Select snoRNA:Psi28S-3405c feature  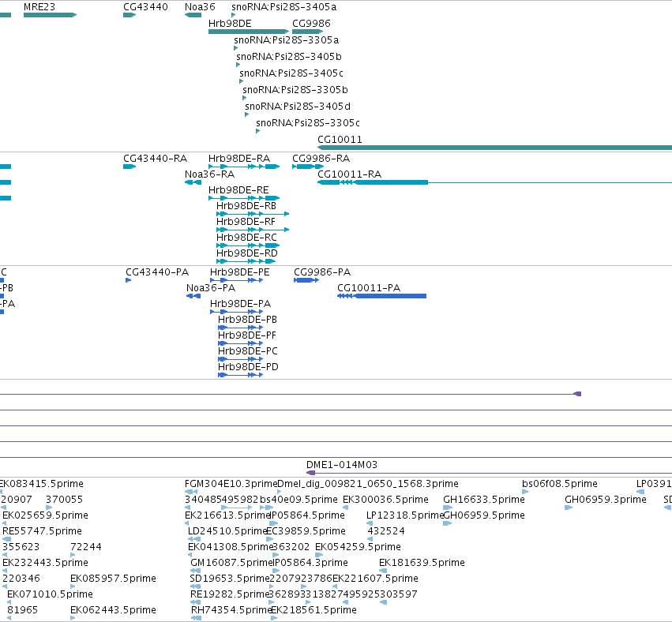(x=242, y=81)
